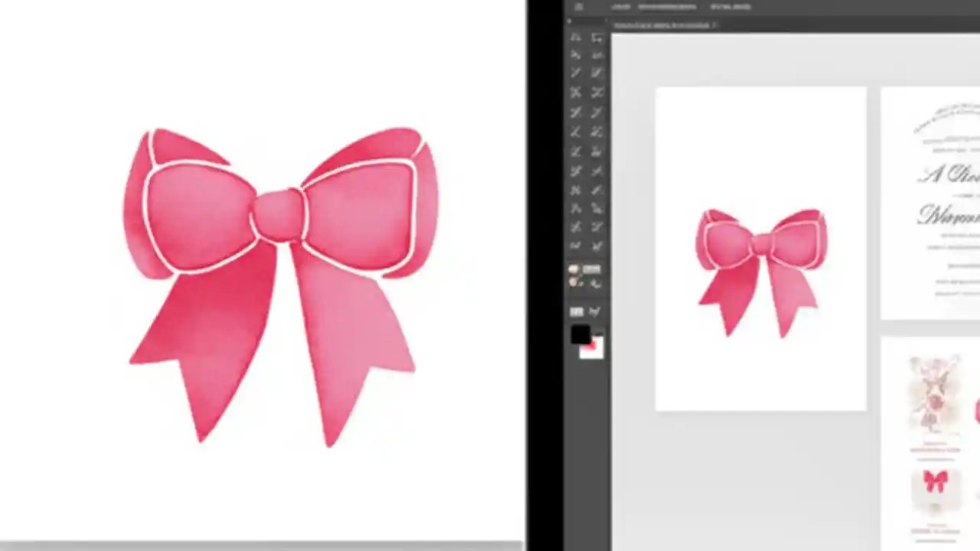Image resolution: width=980 pixels, height=551 pixels.
Task: Pick the Pen tool from the toolbar
Action: point(576,73)
